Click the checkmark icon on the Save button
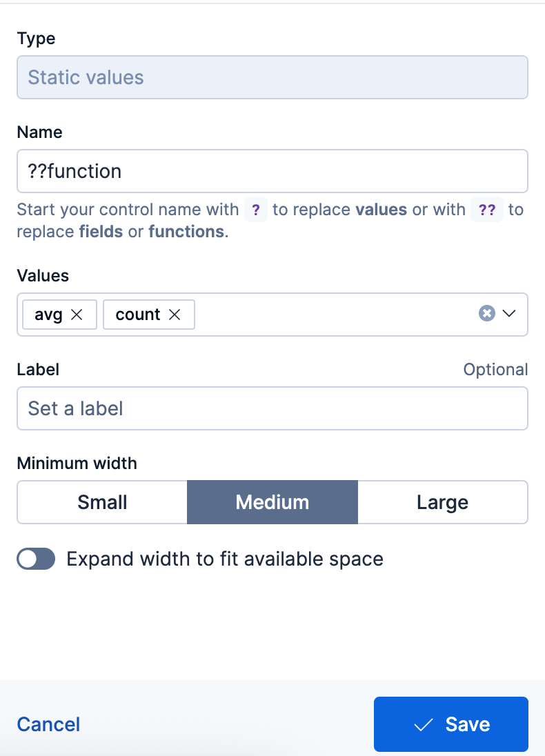Viewport: 545px width, 756px height. pyautogui.click(x=422, y=724)
